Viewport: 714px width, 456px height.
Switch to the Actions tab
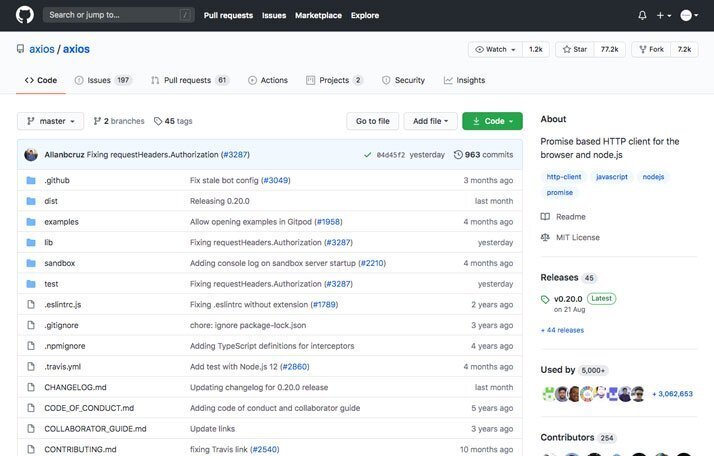click(268, 80)
